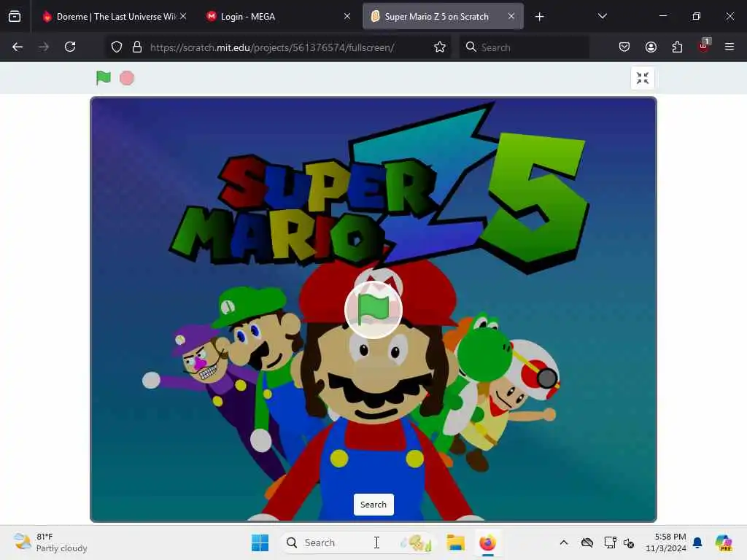Open the Pocket save icon

click(x=624, y=47)
